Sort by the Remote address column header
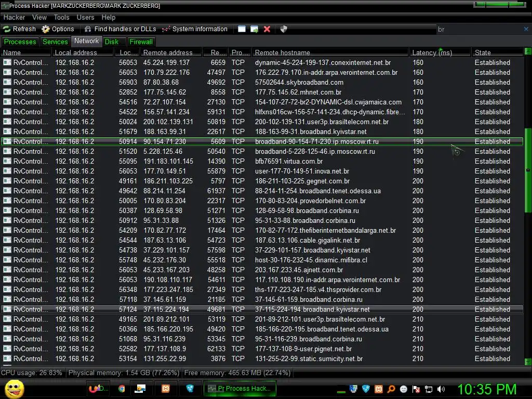The width and height of the screenshot is (532, 399). pyautogui.click(x=171, y=52)
